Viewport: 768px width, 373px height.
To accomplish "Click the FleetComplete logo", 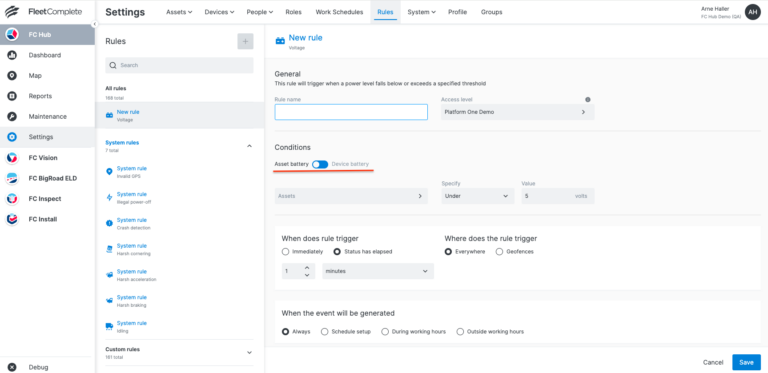I will click(x=43, y=12).
